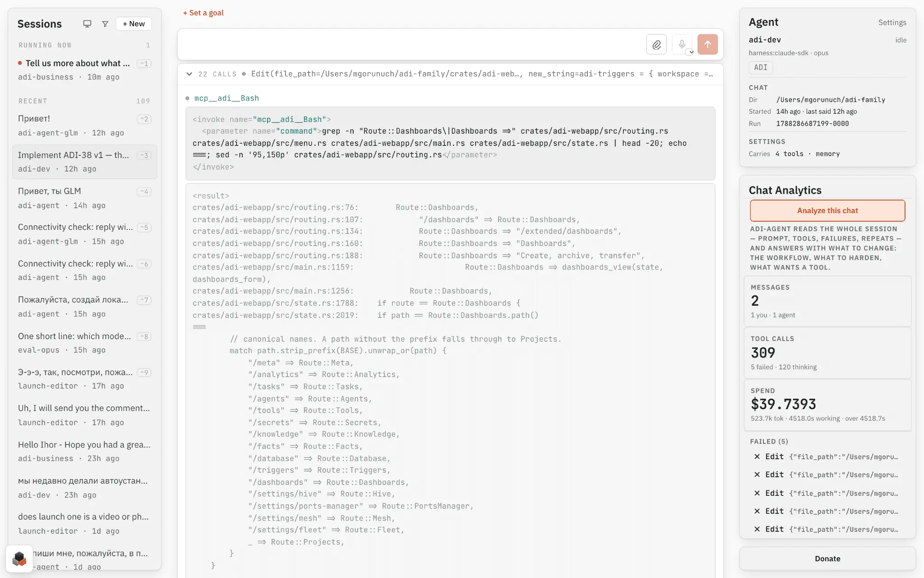Click the + Set a goal link
The image size is (924, 578).
point(203,13)
